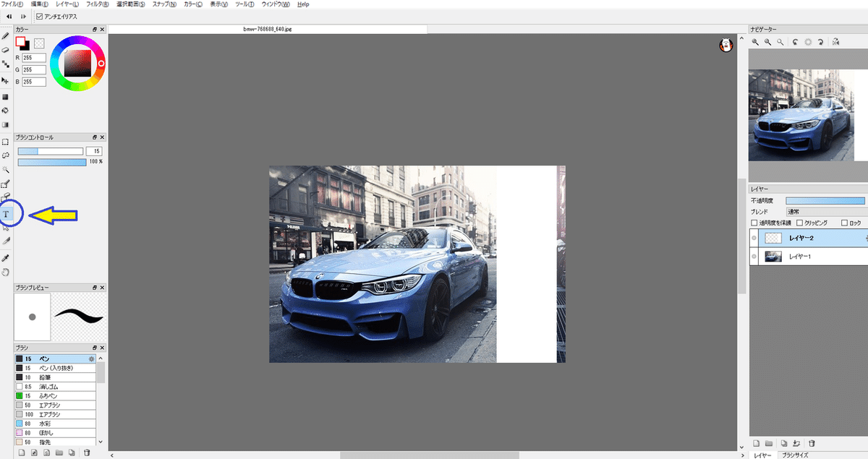Select the Eyedropper tool
Screen dimensions: 868x459
[x=5, y=258]
